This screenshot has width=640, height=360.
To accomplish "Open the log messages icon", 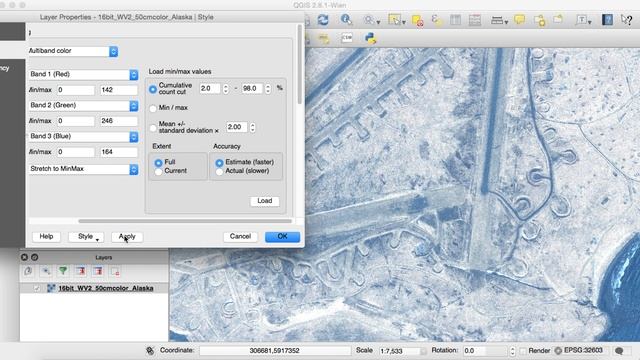I will click(620, 351).
